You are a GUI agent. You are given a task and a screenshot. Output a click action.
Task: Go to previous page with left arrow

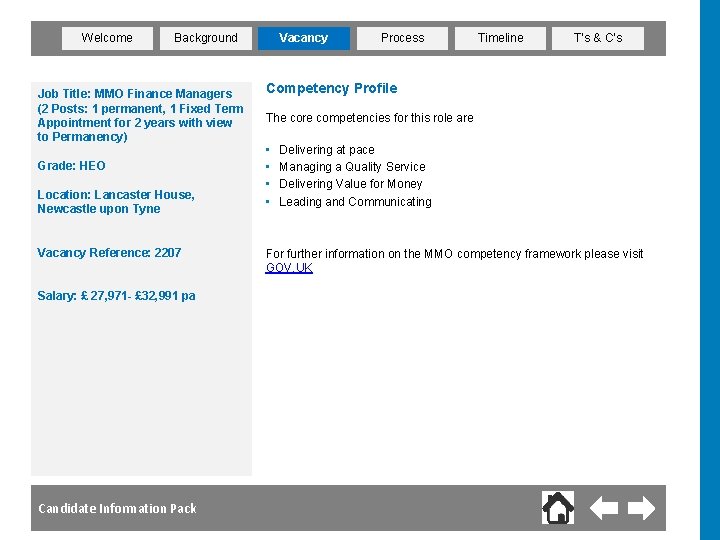pyautogui.click(x=603, y=508)
